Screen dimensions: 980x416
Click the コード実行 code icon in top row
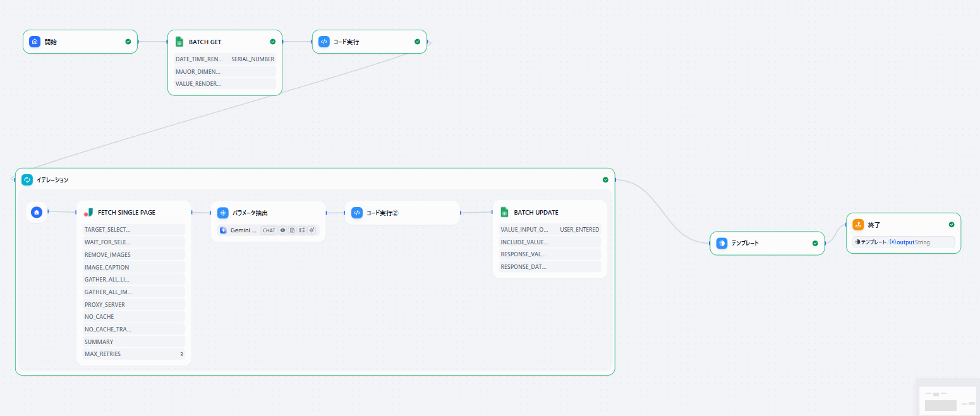click(x=324, y=42)
